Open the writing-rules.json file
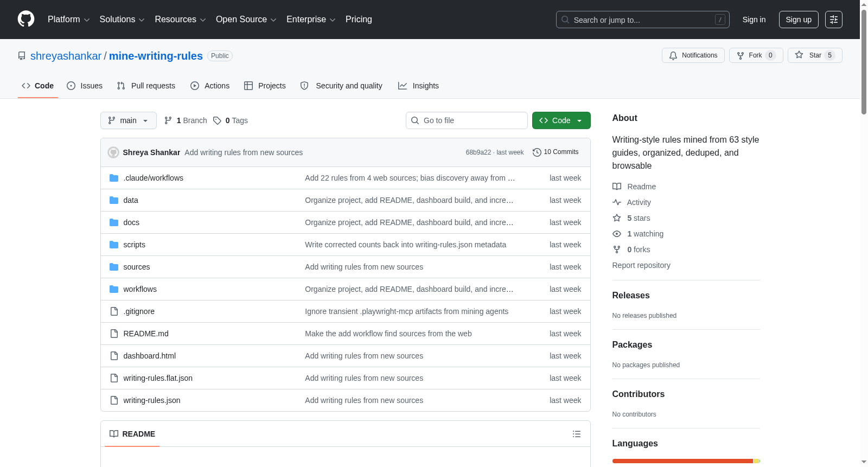This screenshot has height=467, width=868. 152,400
